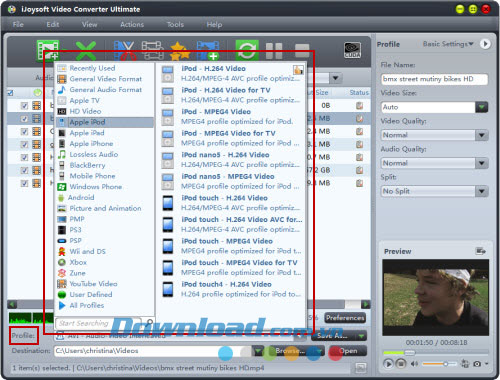Image resolution: width=500 pixels, height=380 pixels.
Task: Take a snapshot with camera icon
Action: click(x=477, y=364)
